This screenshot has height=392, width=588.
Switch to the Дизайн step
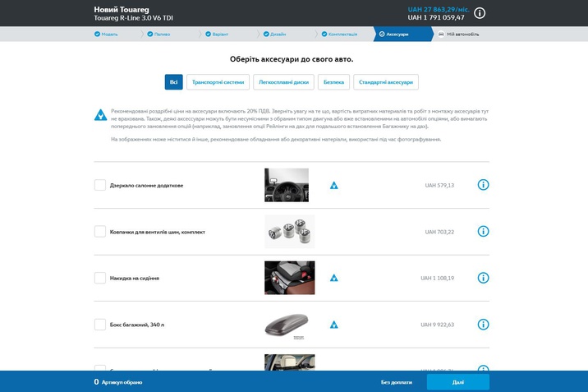click(274, 35)
